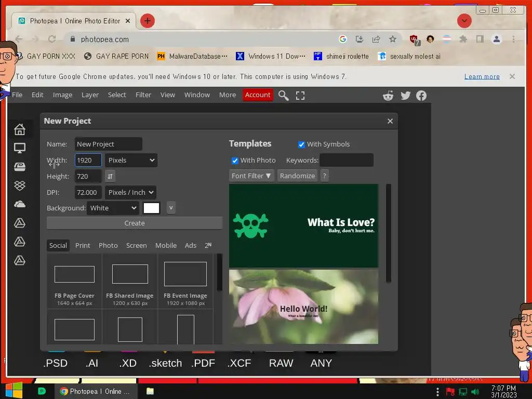Click the PeaDrive disk icon in sidebar
Image resolution: width=532 pixels, height=399 pixels.
click(x=20, y=167)
